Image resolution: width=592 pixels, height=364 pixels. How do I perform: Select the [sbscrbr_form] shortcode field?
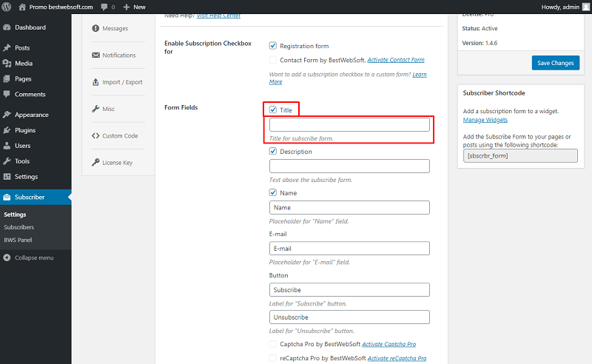pos(520,155)
